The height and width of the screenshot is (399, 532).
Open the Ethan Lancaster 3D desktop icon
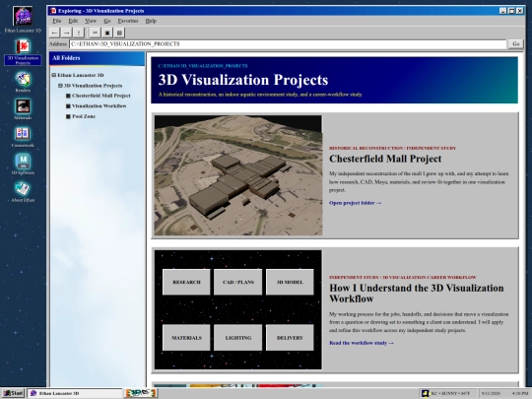point(23,19)
